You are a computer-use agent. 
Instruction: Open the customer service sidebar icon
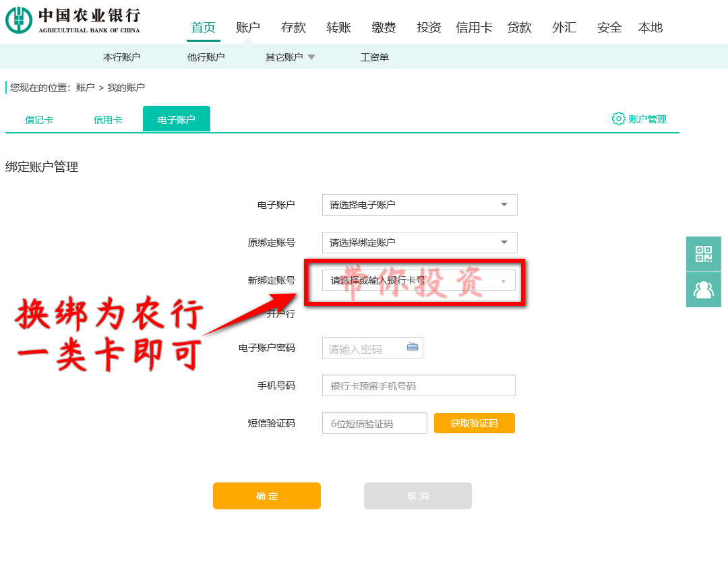[703, 290]
